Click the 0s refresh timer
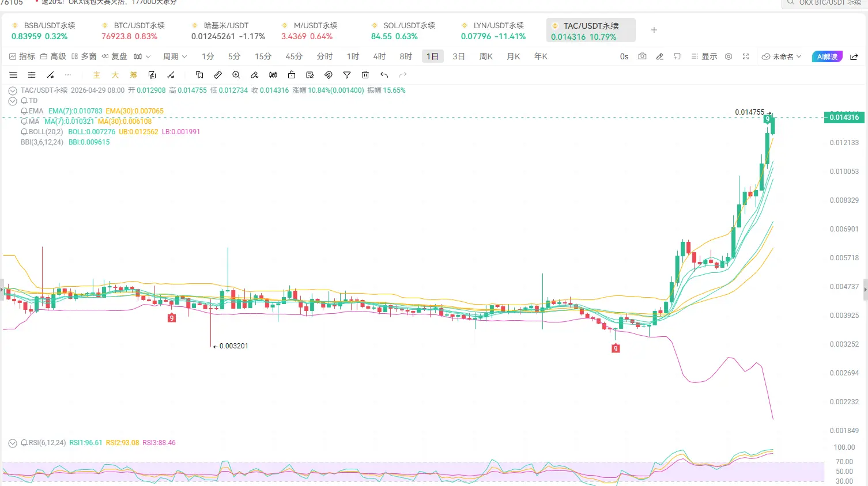Image resolution: width=868 pixels, height=486 pixels. pyautogui.click(x=624, y=56)
